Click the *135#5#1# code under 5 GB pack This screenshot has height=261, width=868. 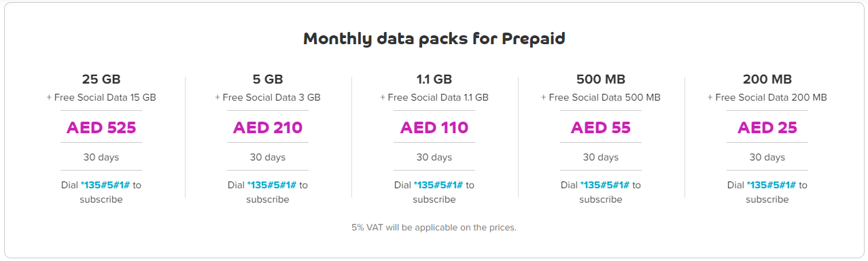(272, 185)
